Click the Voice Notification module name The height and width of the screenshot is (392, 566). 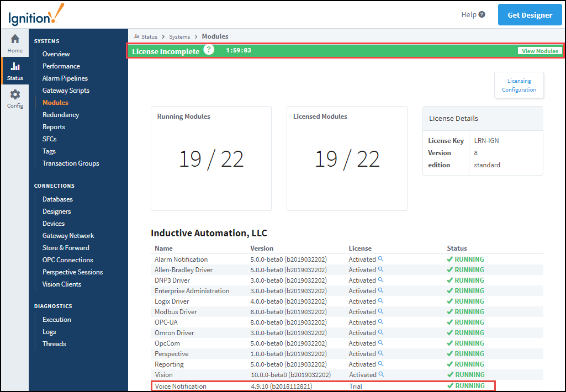(181, 386)
